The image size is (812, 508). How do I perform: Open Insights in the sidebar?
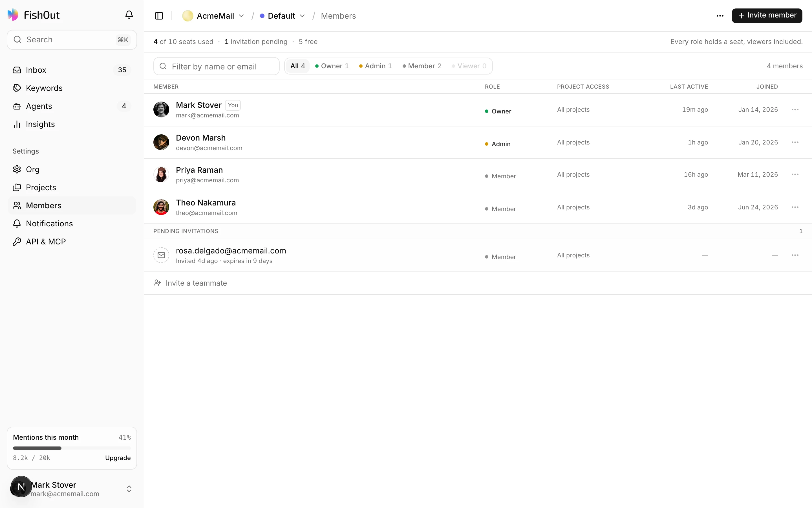(72, 124)
